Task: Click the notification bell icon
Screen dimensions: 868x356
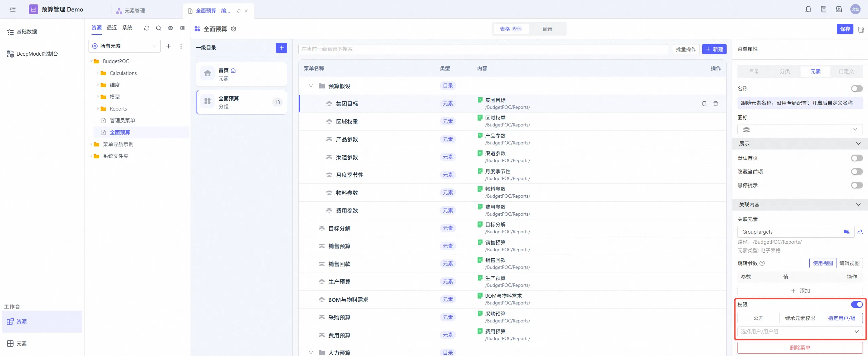Action: pyautogui.click(x=808, y=9)
